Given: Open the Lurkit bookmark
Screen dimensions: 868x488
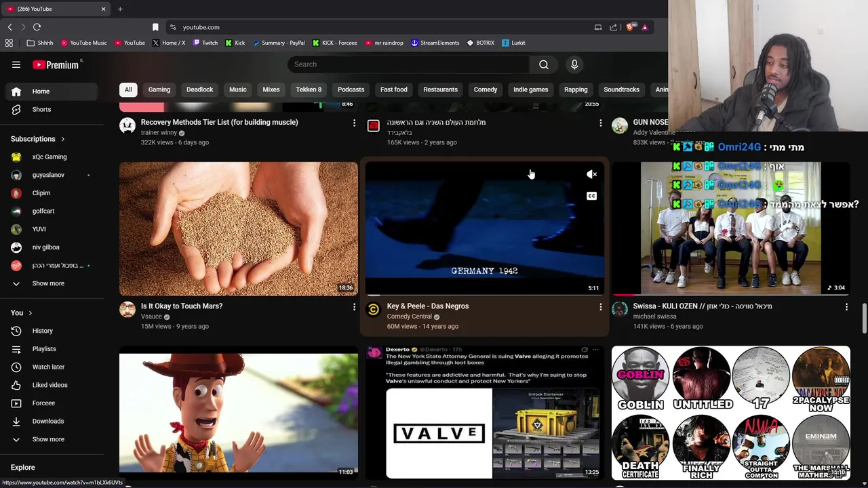Looking at the screenshot, I should pos(513,43).
